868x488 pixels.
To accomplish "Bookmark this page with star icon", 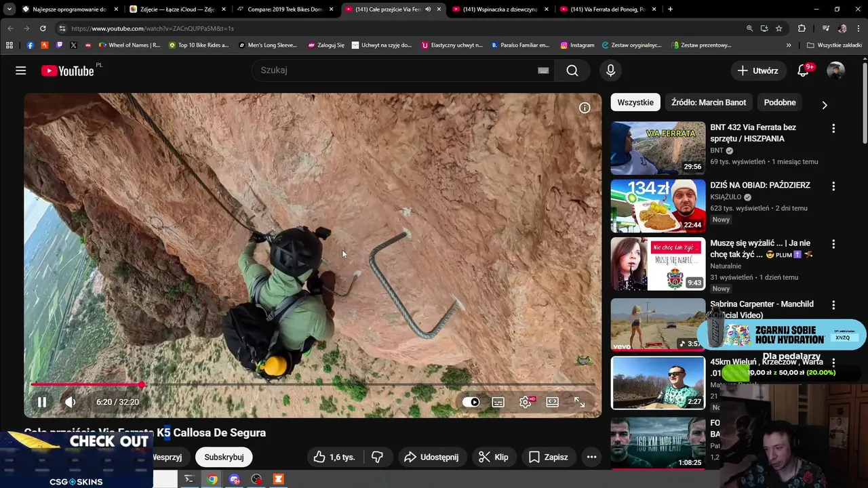I will (779, 28).
